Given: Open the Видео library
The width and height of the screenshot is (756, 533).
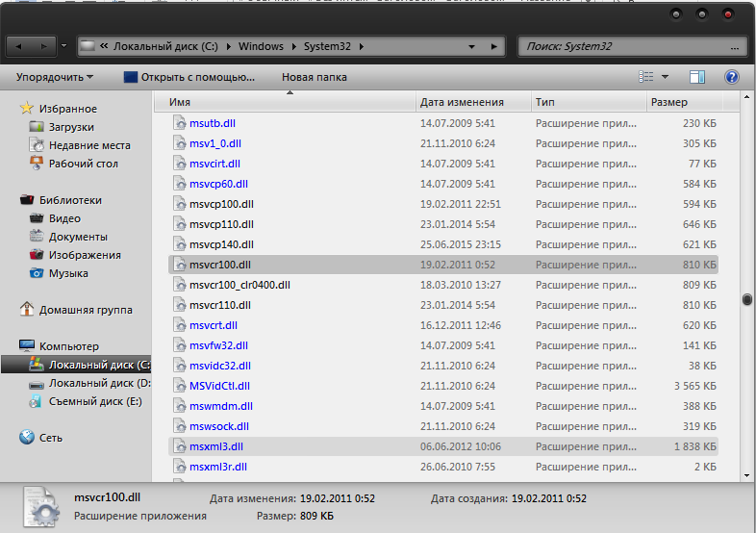Looking at the screenshot, I should (64, 218).
